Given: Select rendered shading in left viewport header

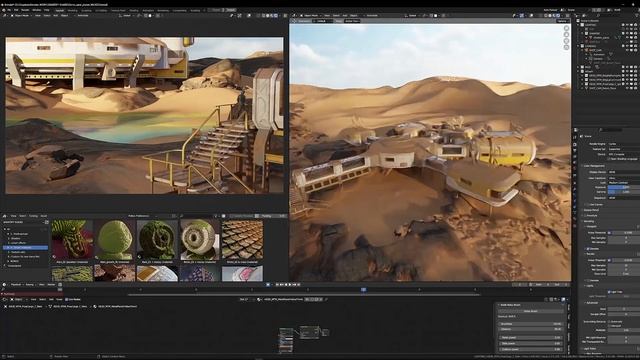Looking at the screenshot, I should [x=276, y=16].
